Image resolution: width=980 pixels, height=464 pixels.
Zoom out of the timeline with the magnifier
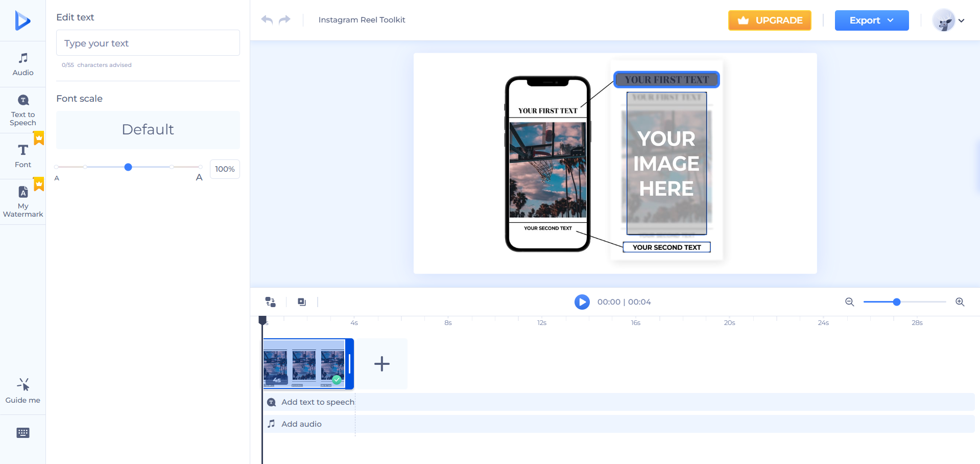[849, 301]
